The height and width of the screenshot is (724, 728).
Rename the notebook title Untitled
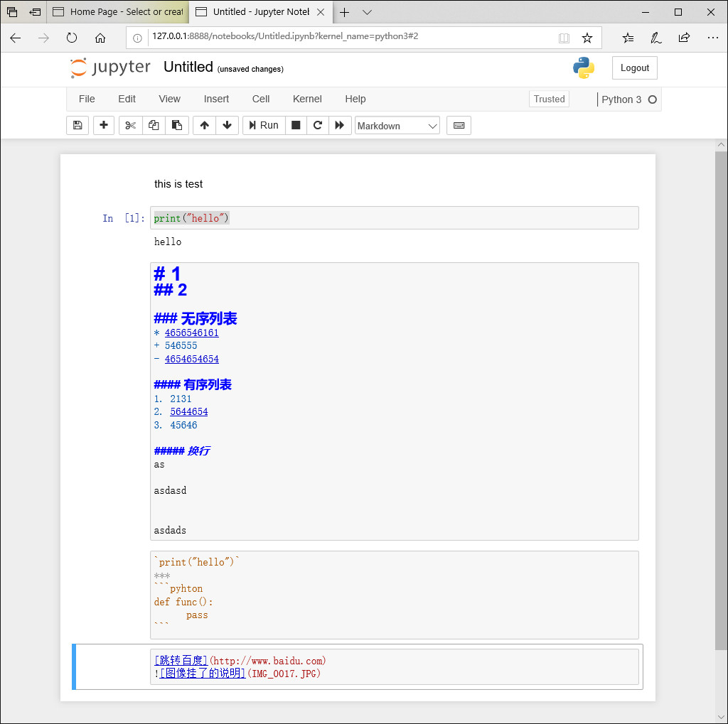tap(188, 67)
